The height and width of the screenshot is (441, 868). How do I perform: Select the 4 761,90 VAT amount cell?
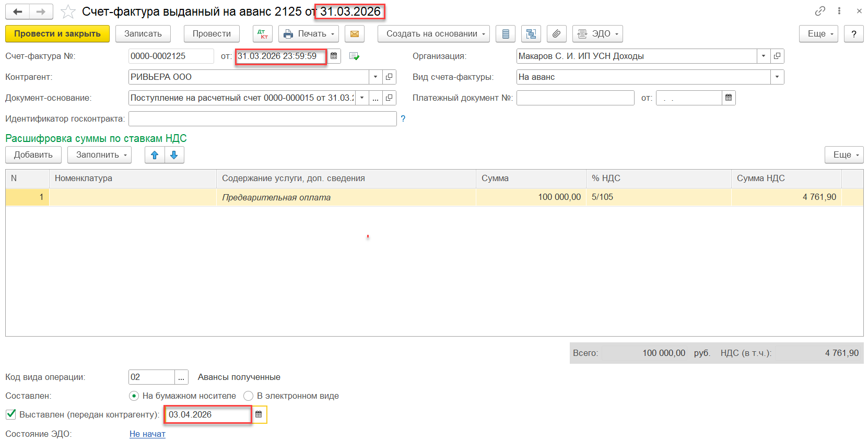(x=787, y=197)
